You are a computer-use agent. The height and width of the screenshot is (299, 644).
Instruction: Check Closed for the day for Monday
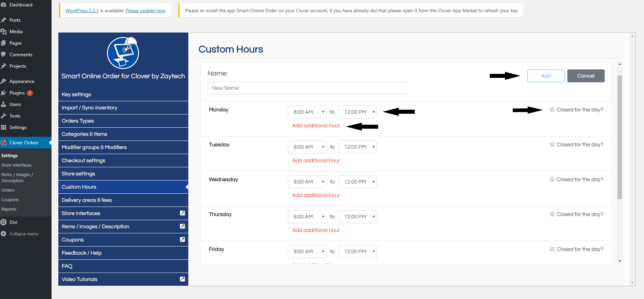pyautogui.click(x=552, y=109)
